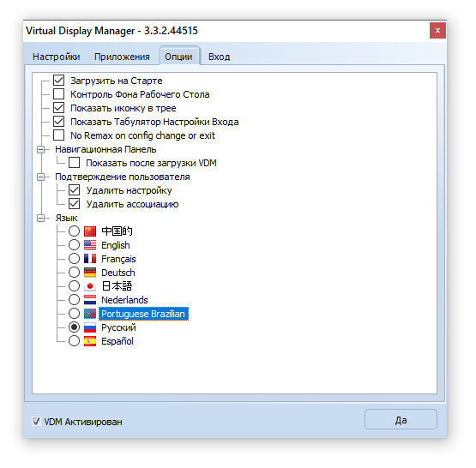
Task: Click the Spanish flag icon
Action: pos(90,341)
